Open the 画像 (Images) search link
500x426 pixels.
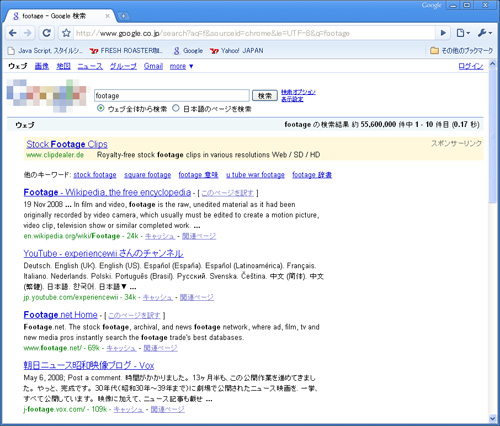point(42,66)
